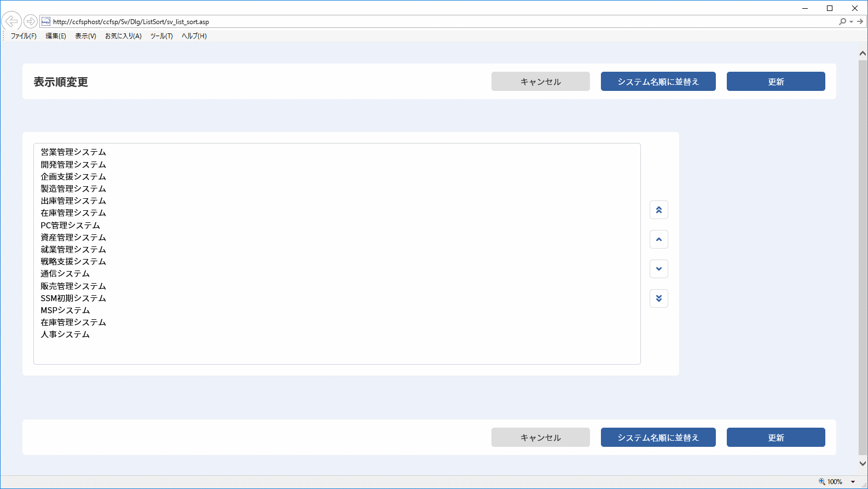Select 通信システム in the list
Screen dimensions: 868x489
(x=65, y=274)
